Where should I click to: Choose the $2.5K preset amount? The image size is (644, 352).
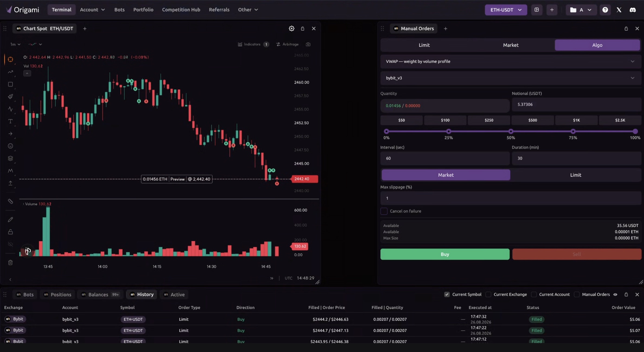620,120
